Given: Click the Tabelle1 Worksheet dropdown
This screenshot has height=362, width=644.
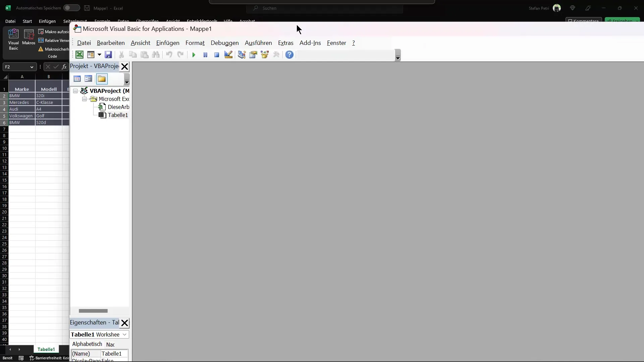Looking at the screenshot, I should click(x=125, y=335).
